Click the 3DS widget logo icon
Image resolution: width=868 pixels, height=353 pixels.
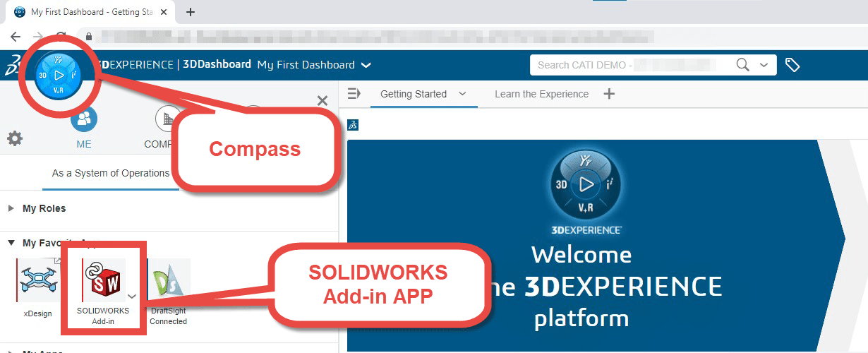pyautogui.click(x=353, y=125)
